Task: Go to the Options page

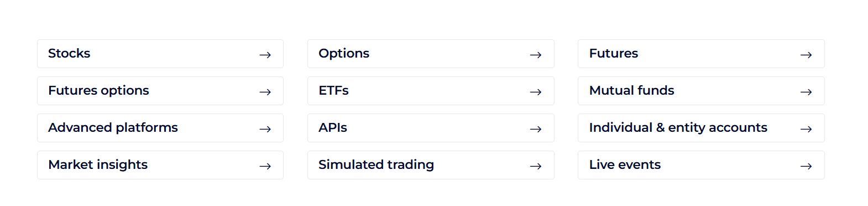Action: 431,54
